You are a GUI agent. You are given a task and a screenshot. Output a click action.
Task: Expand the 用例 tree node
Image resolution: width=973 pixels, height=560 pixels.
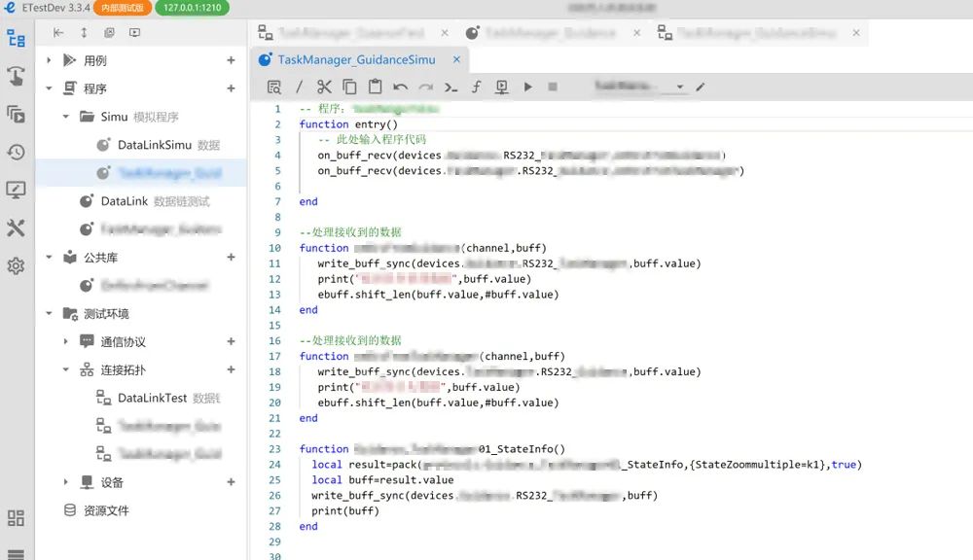49,60
